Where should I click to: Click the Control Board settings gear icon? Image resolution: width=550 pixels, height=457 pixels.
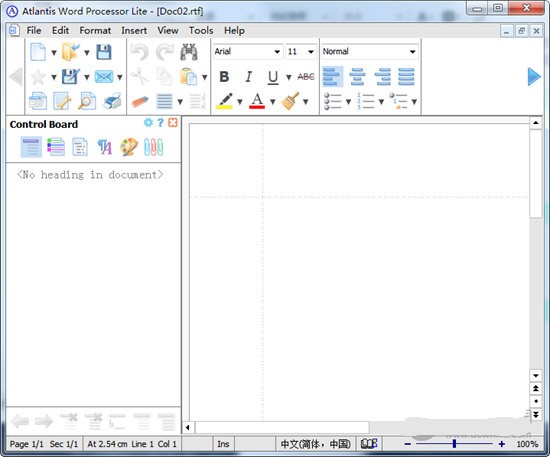(148, 122)
